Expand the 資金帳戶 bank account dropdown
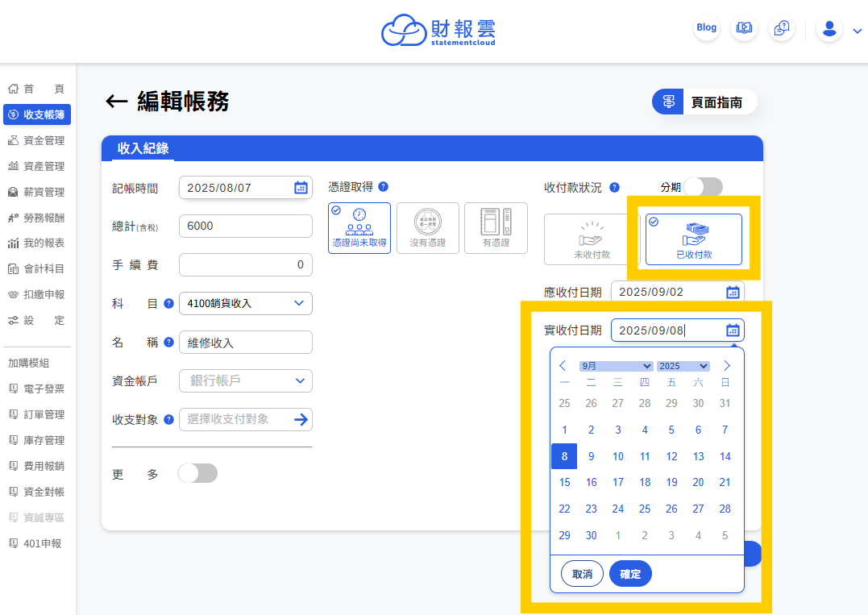 [x=245, y=380]
